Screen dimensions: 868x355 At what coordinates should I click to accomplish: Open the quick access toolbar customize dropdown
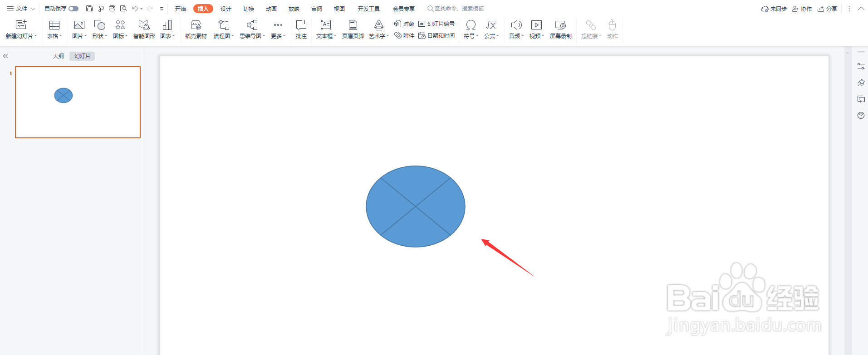point(162,9)
